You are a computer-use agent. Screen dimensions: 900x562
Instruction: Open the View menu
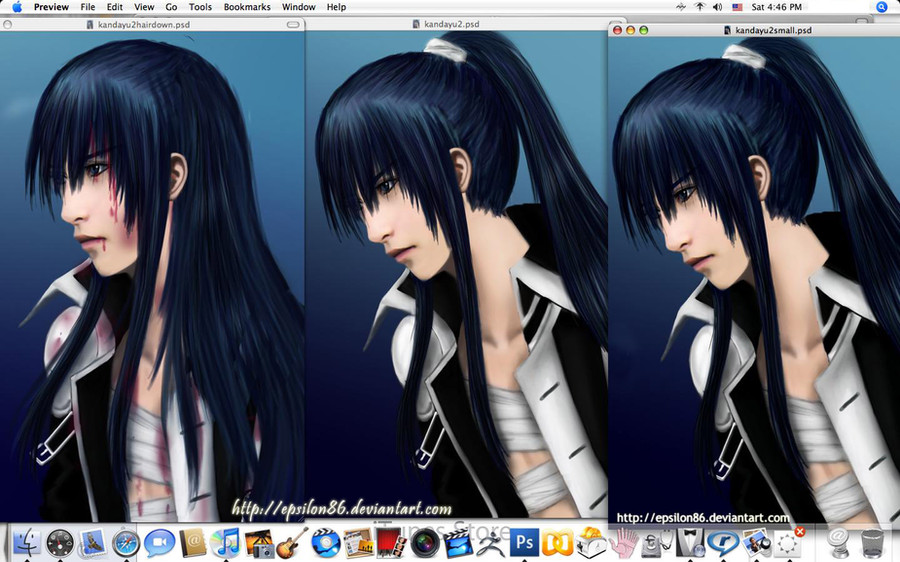[x=144, y=7]
